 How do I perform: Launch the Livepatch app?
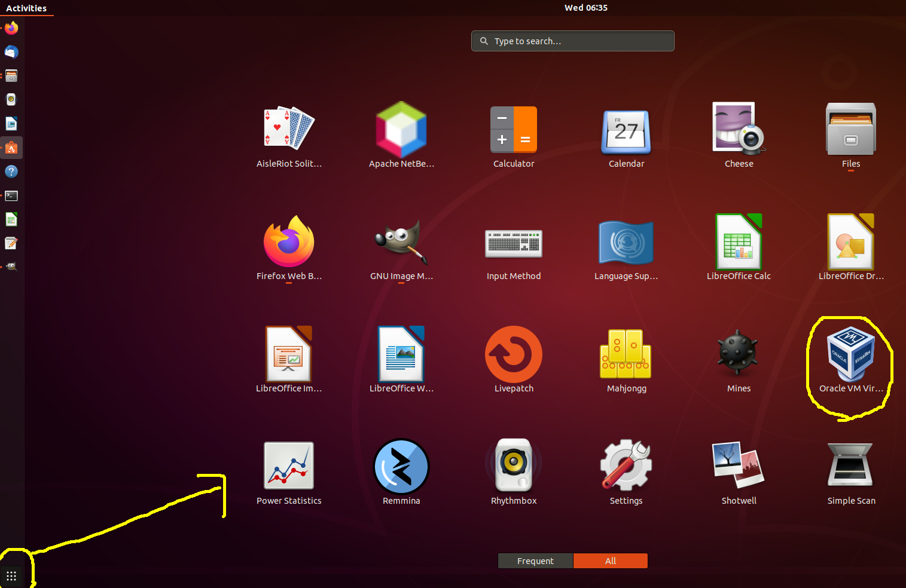(514, 360)
